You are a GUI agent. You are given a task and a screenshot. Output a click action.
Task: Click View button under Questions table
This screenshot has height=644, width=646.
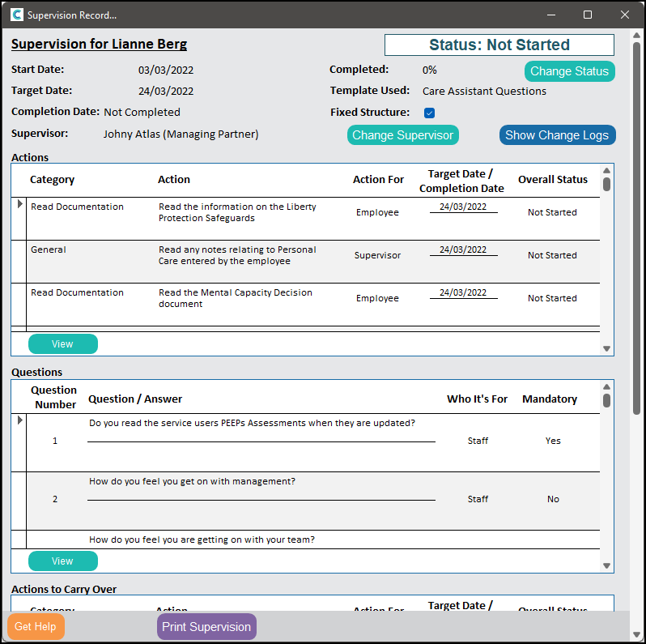pyautogui.click(x=62, y=561)
